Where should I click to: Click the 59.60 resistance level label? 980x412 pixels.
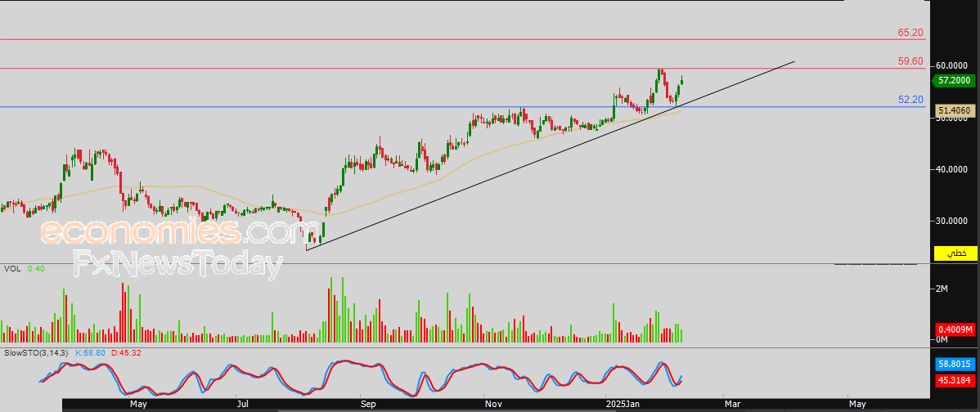click(910, 60)
